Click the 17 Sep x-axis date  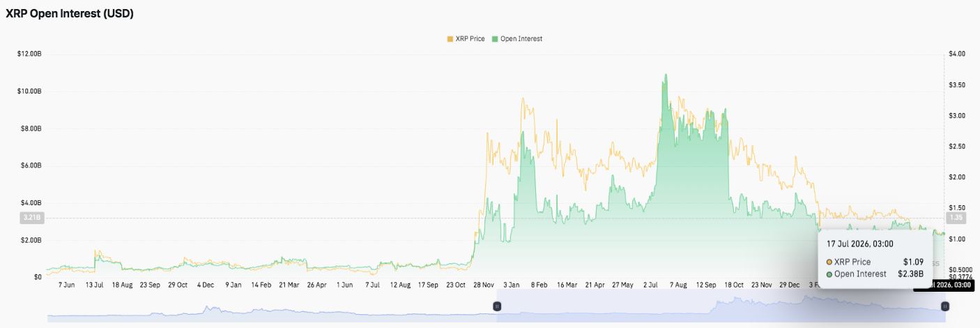pos(428,285)
